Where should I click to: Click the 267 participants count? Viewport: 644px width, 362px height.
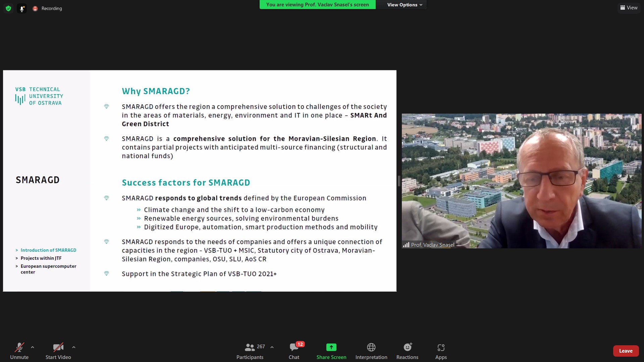(x=261, y=347)
